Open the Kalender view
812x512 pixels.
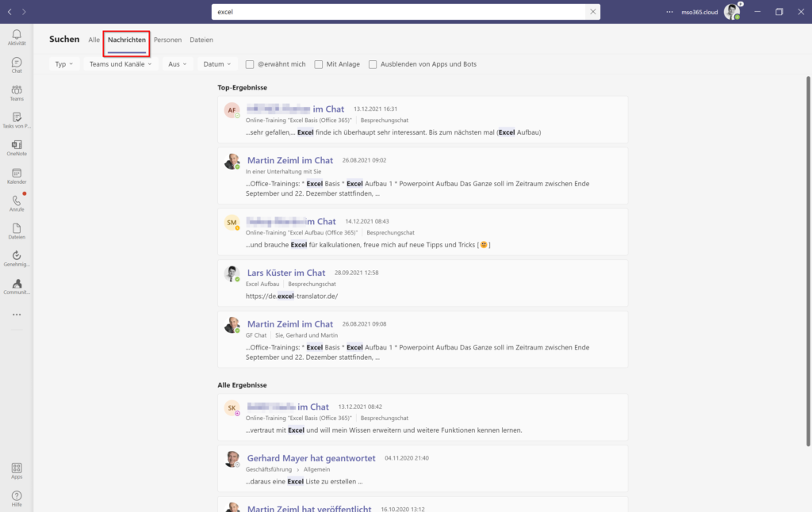pos(17,176)
